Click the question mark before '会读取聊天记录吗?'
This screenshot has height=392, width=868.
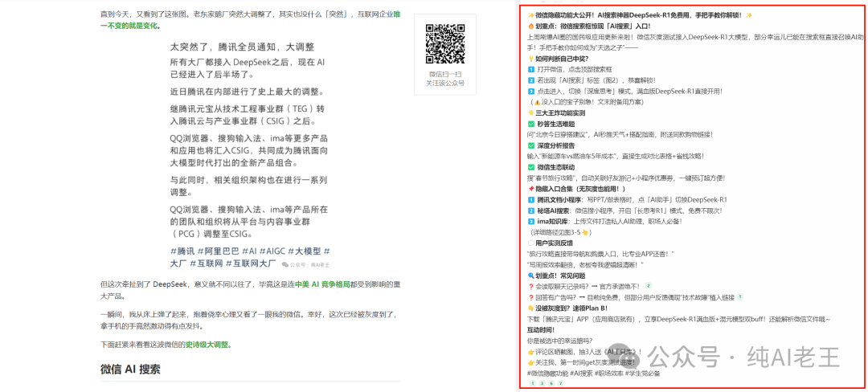[531, 287]
